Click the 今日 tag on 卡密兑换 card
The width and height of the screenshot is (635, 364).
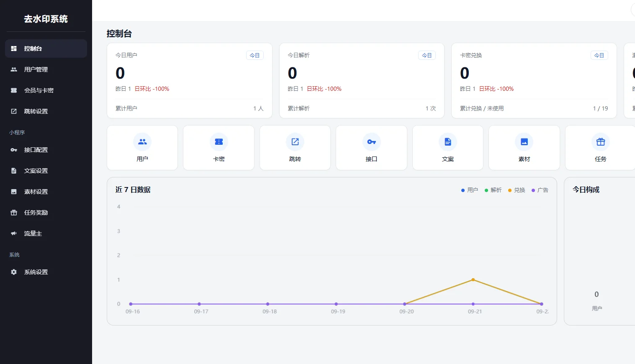599,55
